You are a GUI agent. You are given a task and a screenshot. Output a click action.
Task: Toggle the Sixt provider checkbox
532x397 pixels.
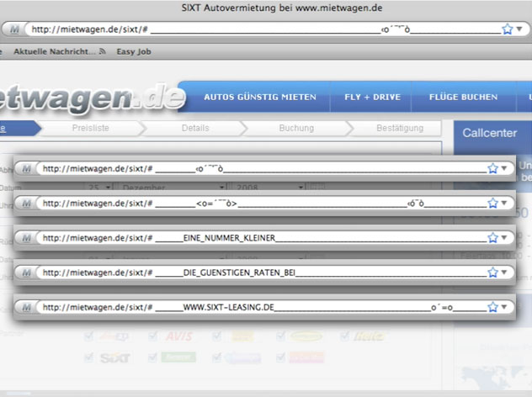click(89, 357)
